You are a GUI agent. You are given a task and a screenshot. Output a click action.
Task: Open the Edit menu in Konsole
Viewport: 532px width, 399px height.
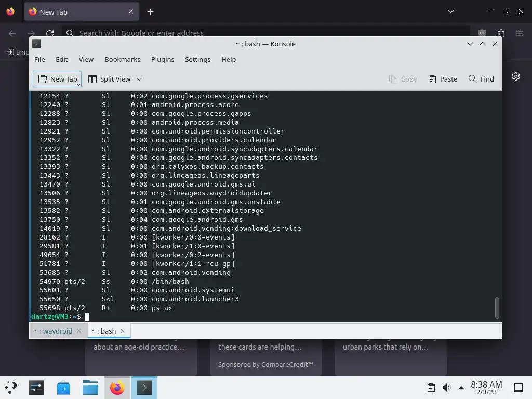point(62,59)
